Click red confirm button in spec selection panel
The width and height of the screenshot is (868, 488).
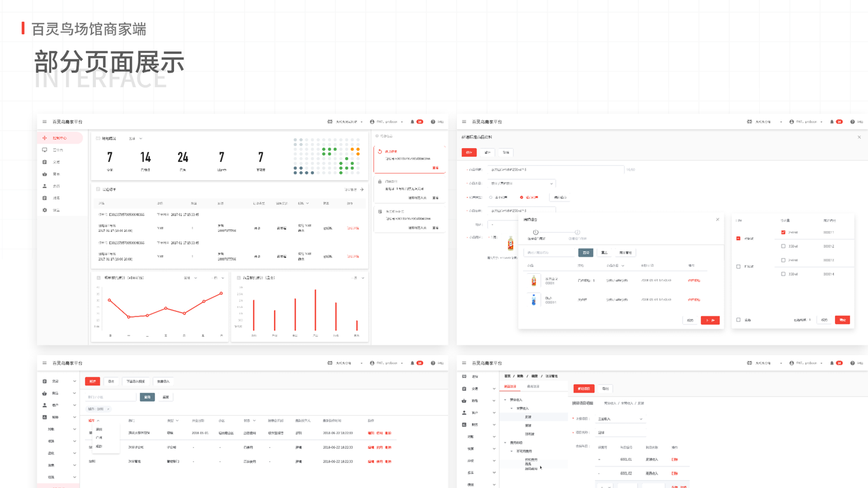click(x=843, y=320)
